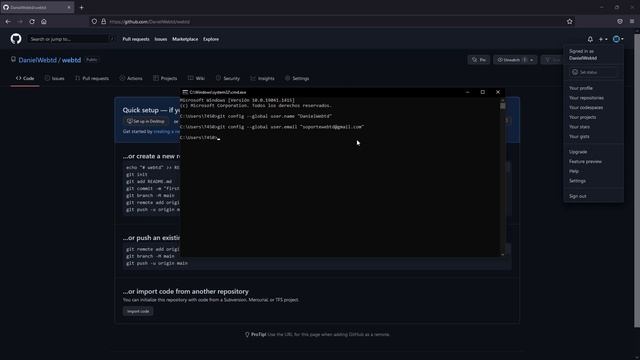Open Marketplace in top navigation
Viewport: 640px width, 360px height.
pyautogui.click(x=185, y=39)
